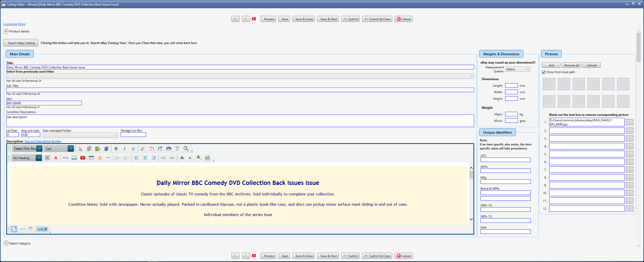
Task: Click the Upload pictures button
Action: 591,65
